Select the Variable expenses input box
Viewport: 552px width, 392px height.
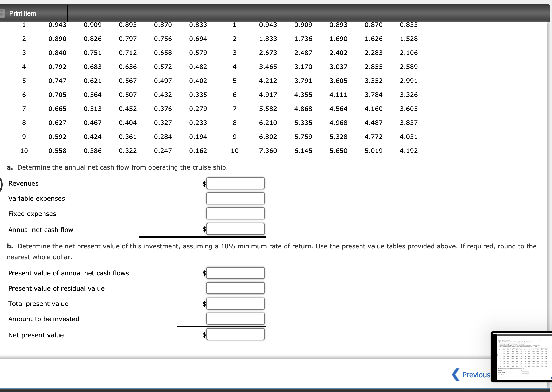point(235,198)
